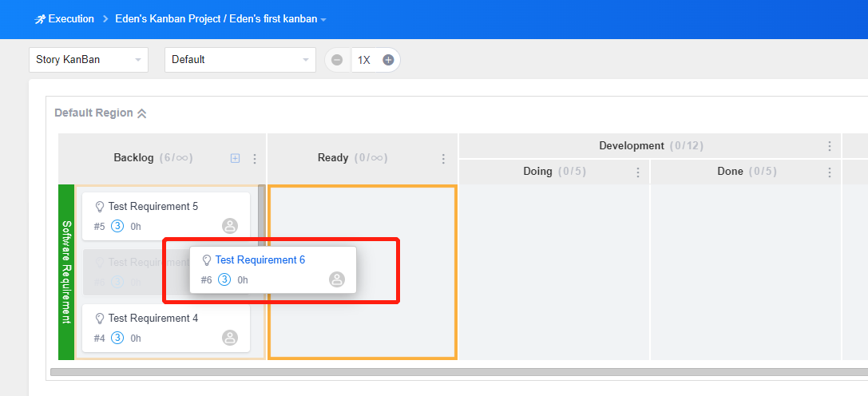The height and width of the screenshot is (396, 868).
Task: Go to Execution in the breadcrumb
Action: point(71,18)
